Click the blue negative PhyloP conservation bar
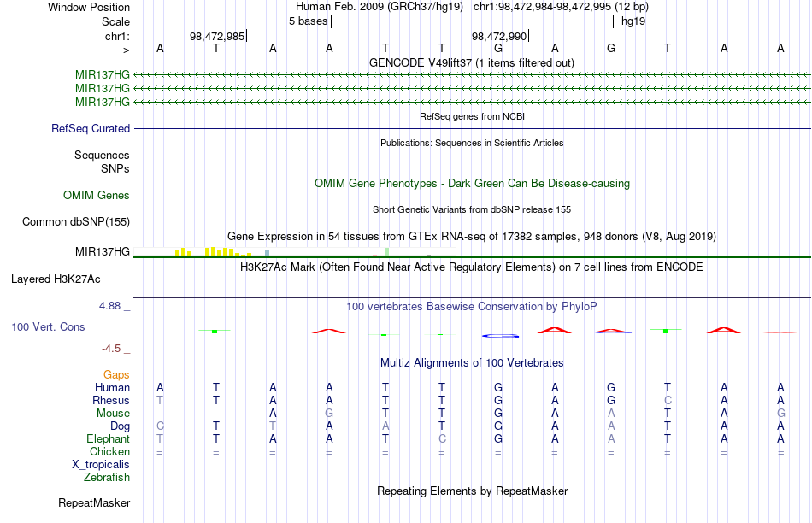 coord(500,336)
